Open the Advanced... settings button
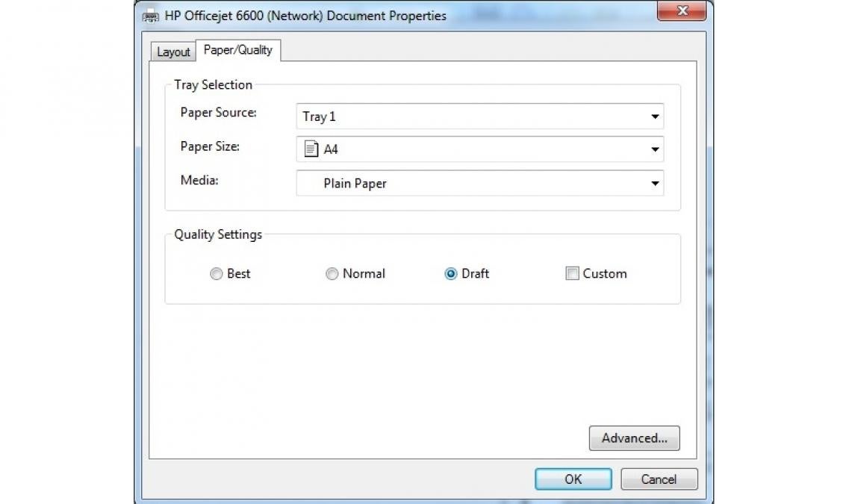 [634, 438]
